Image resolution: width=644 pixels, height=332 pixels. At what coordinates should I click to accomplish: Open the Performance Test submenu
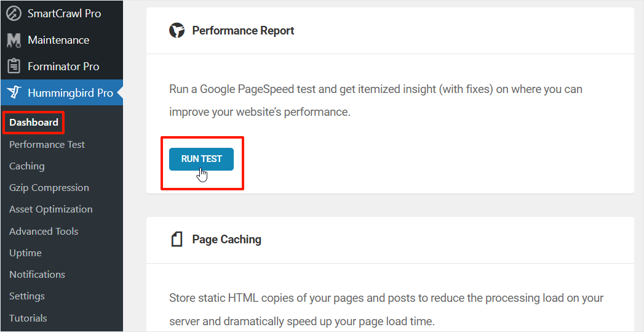pyautogui.click(x=47, y=144)
